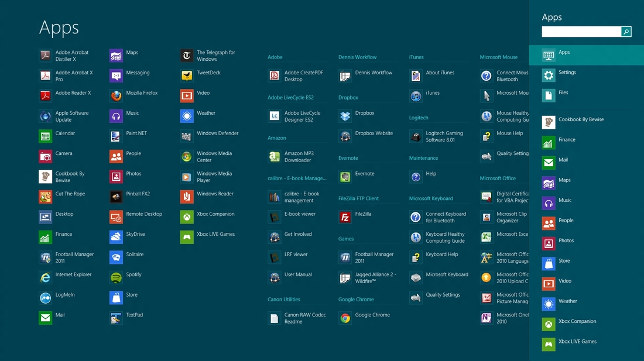The height and width of the screenshot is (361, 644).
Task: Open the Xbox Companion icon in app grid
Action: (x=186, y=217)
